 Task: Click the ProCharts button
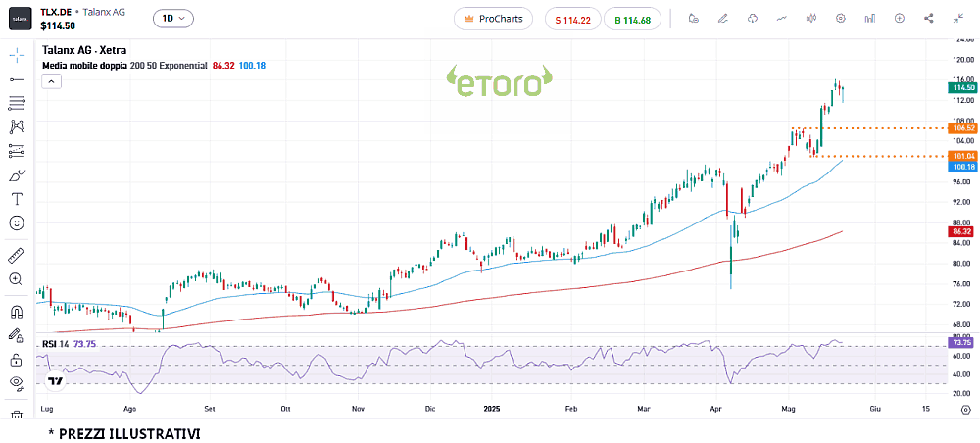coord(493,19)
